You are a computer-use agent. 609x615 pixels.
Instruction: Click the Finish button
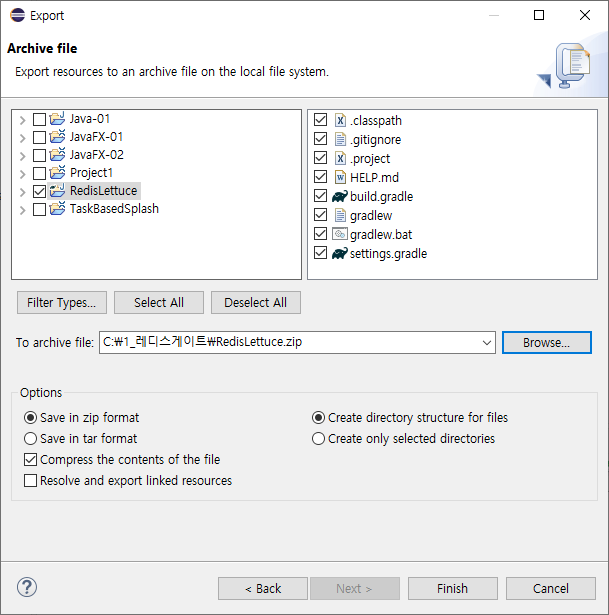point(452,588)
